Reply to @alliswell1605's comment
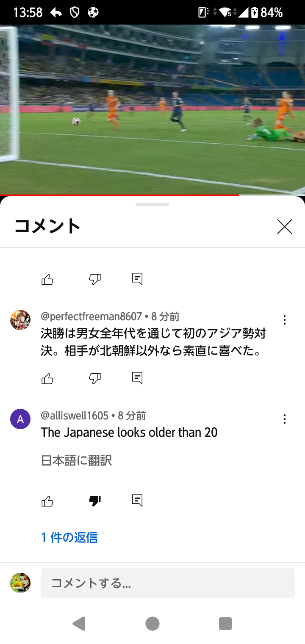 pos(137,501)
